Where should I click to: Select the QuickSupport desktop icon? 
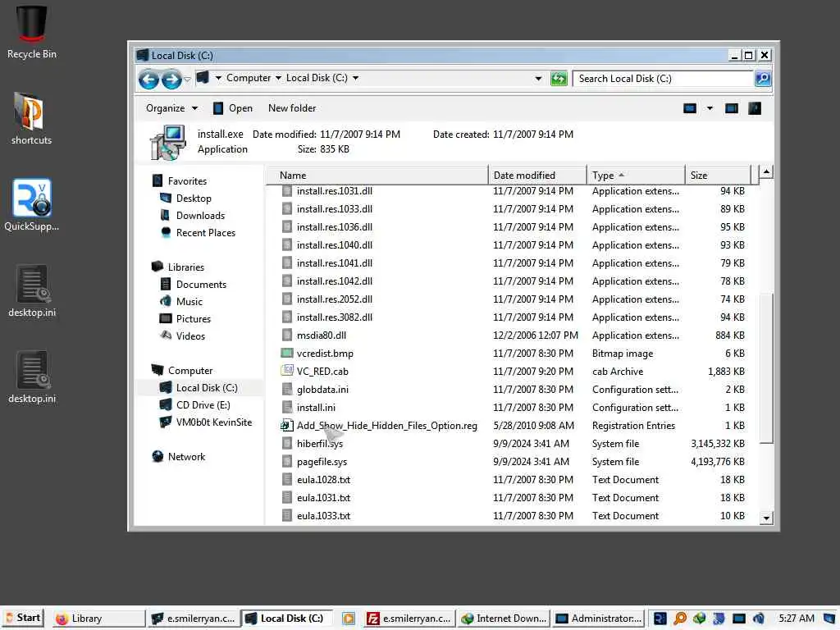32,205
